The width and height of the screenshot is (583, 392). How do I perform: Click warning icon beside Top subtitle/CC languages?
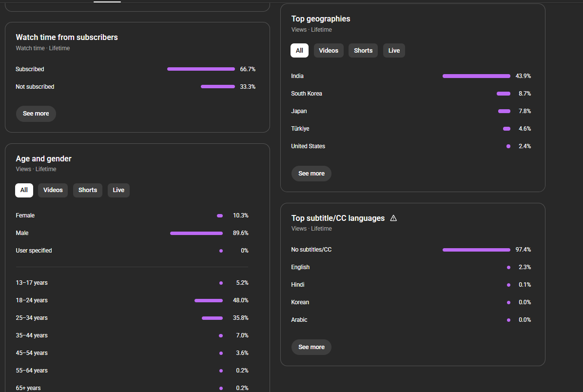click(x=393, y=218)
